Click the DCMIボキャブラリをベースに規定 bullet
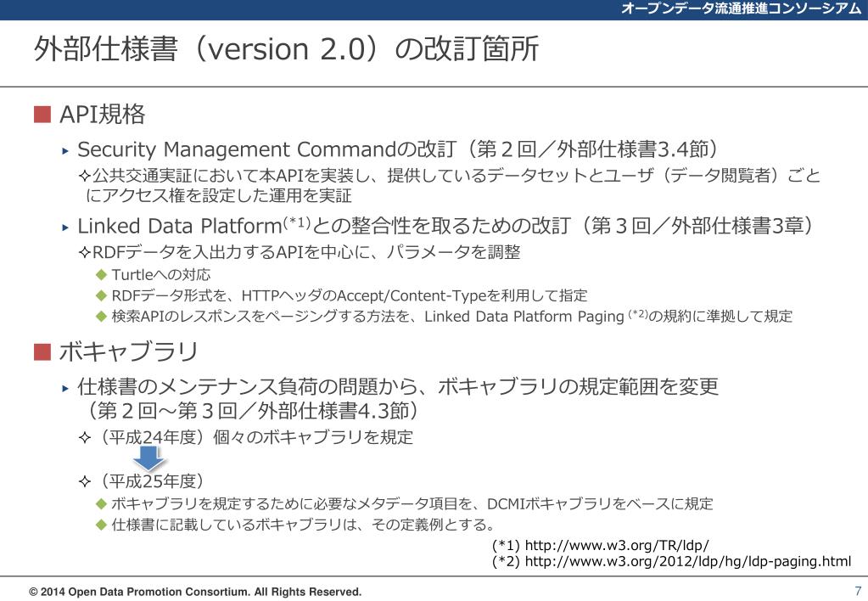This screenshot has width=868, height=601. [x=412, y=503]
